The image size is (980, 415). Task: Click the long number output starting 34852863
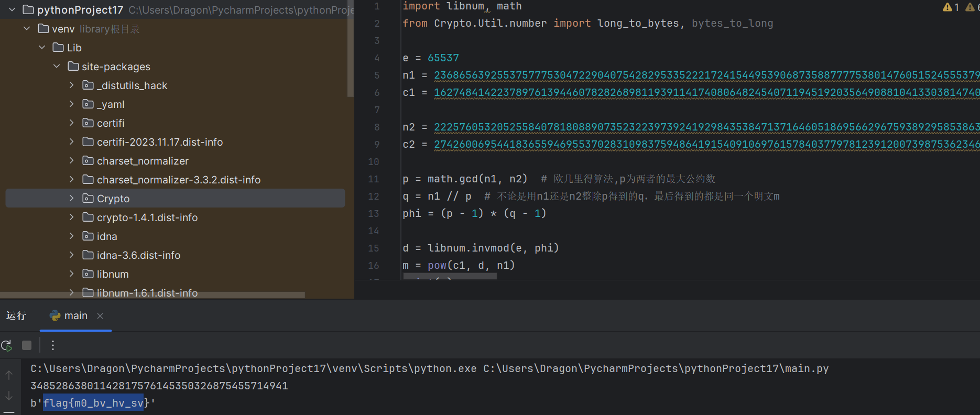[x=159, y=386]
